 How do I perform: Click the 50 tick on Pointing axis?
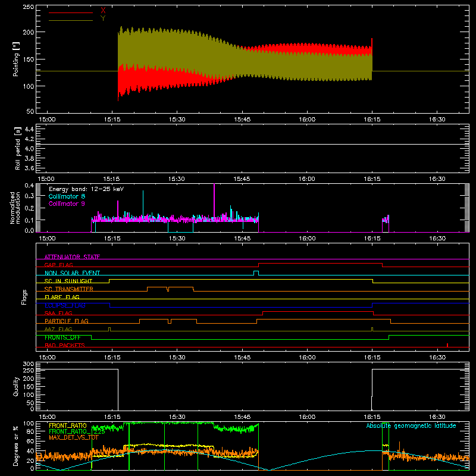point(30,111)
